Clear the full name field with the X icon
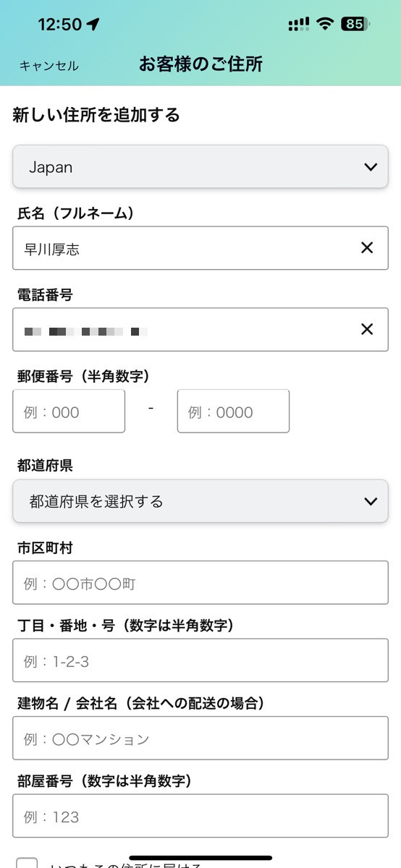 (367, 248)
